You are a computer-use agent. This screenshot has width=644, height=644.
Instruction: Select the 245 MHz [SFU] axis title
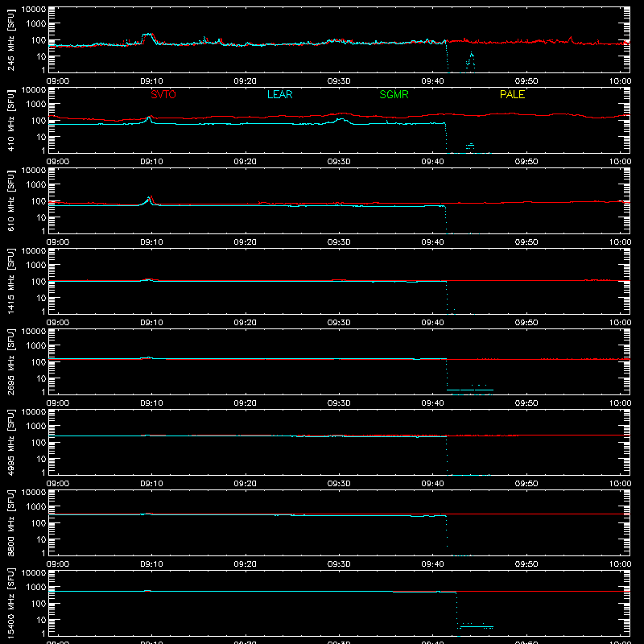point(11,39)
